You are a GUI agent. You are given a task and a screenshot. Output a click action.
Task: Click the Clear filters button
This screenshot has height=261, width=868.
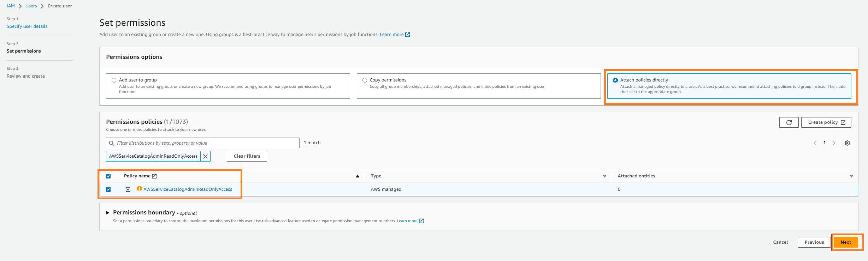[x=247, y=156]
